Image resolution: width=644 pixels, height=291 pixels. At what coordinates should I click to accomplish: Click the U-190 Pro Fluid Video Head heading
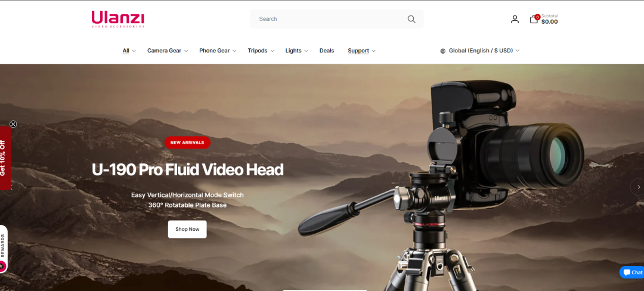[187, 169]
